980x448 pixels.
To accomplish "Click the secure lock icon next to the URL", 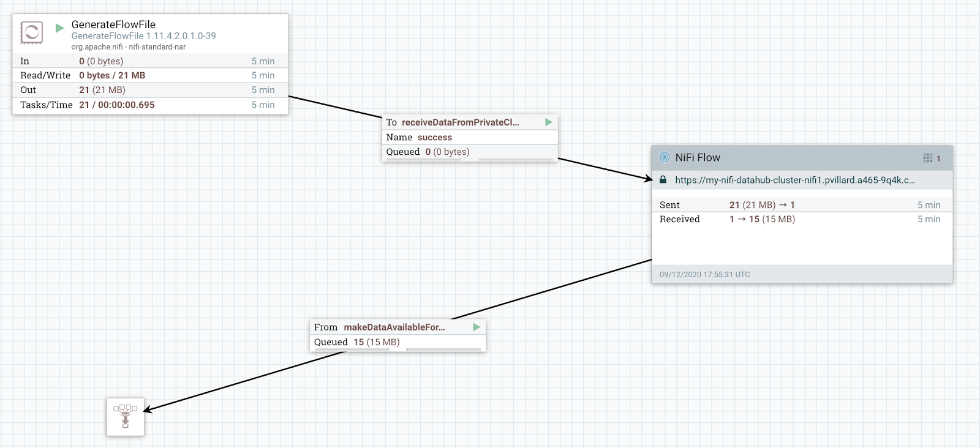I will point(663,180).
